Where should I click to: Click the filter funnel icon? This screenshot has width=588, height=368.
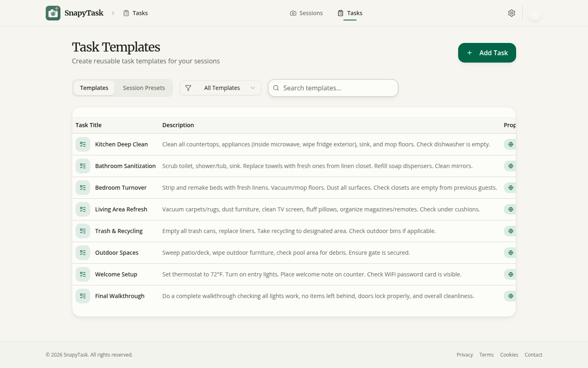tap(188, 88)
